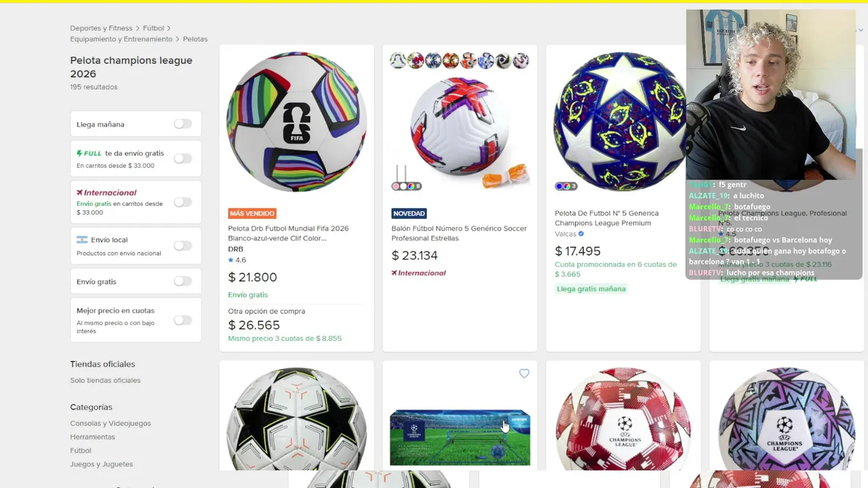Select the first ball variant thumbnail above Balón Fútbol

coord(398,61)
